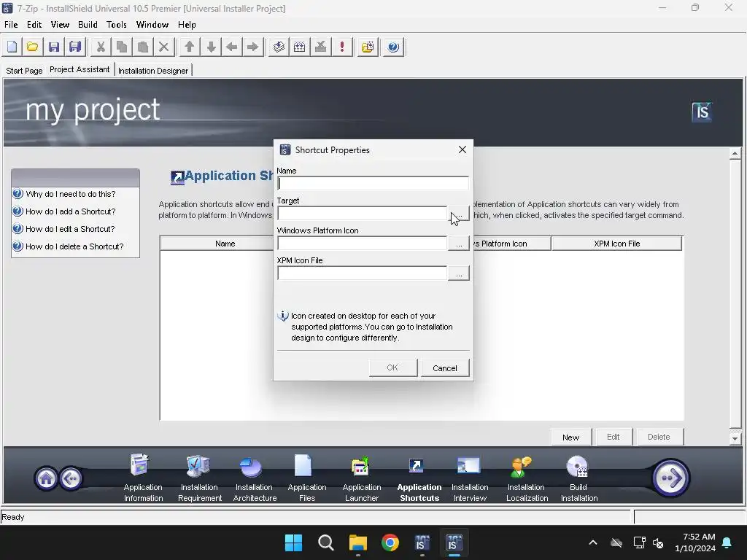Open the Windows Start menu
The height and width of the screenshot is (560, 747).
[293, 542]
